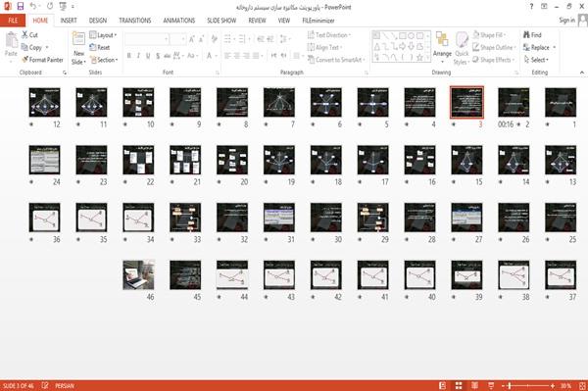Switch to the DESIGN tab
The height and width of the screenshot is (391, 588).
point(98,21)
